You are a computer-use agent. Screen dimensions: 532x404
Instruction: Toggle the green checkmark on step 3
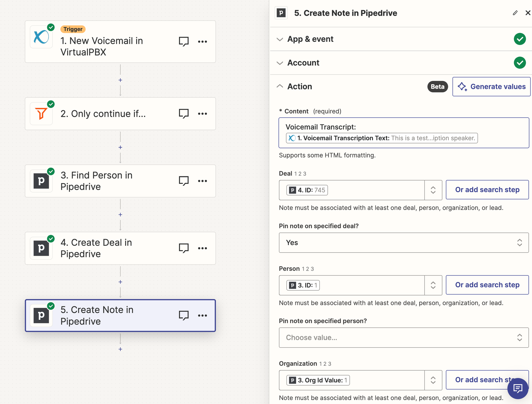(x=51, y=170)
